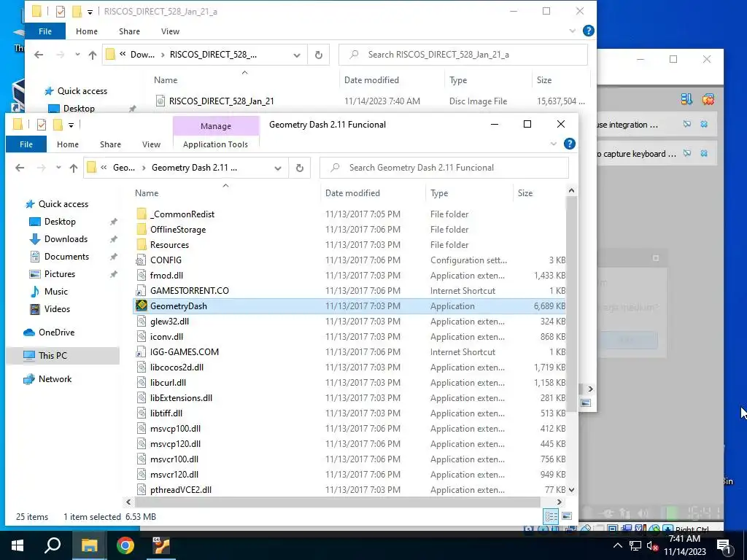This screenshot has width=747, height=560.
Task: Click Search Geometry Dash 2.11 Funcional field
Action: coord(444,168)
